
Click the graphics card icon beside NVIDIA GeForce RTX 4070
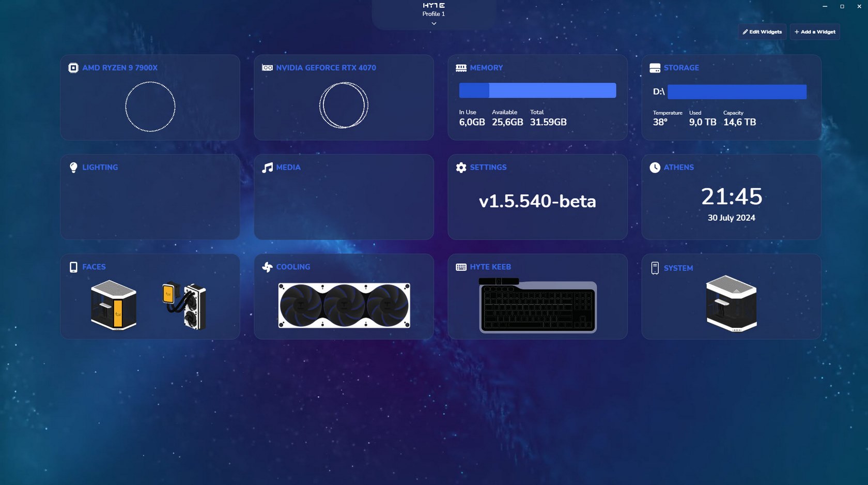[267, 68]
